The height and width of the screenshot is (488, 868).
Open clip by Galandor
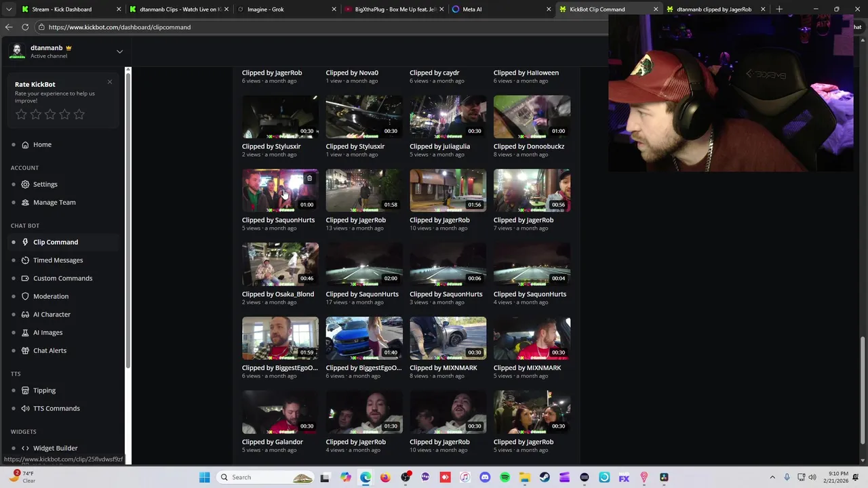(x=280, y=412)
